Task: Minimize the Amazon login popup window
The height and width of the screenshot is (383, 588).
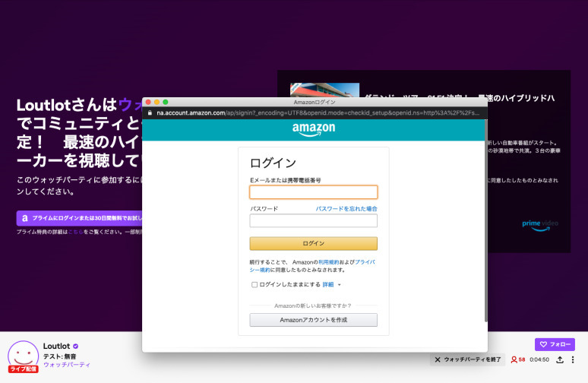Action: [x=156, y=102]
